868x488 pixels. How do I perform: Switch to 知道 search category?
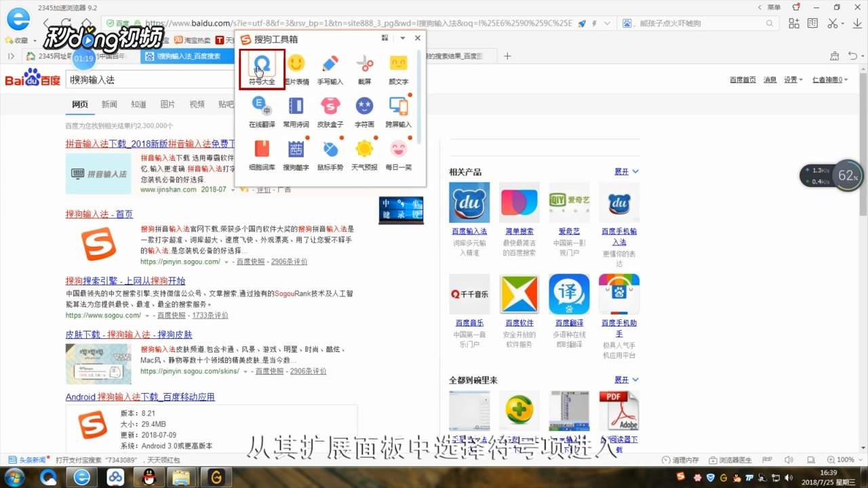point(138,104)
